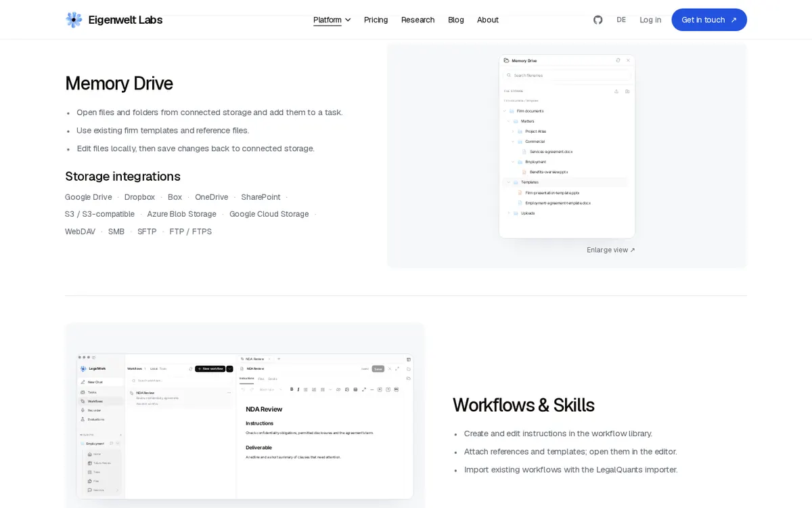Click the refresh icon in Memory Drive preview

click(618, 60)
